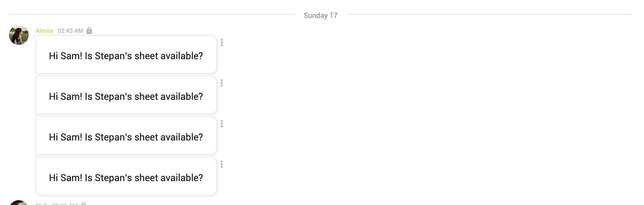The image size is (644, 205).
Task: Click Almira's 02:43 AM timestamp
Action: [71, 30]
